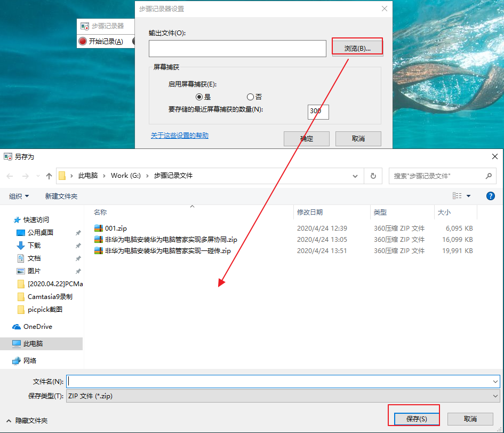Screen dimensions: 504x433
Task: Select the 否 radio to disable screen capture
Action: coord(250,97)
